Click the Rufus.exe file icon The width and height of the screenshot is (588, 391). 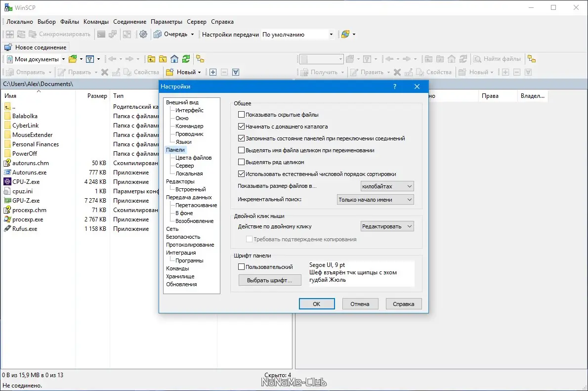pos(7,228)
